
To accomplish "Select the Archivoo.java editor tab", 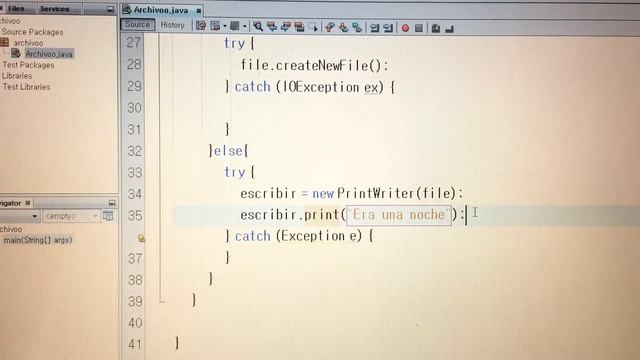I will (160, 10).
